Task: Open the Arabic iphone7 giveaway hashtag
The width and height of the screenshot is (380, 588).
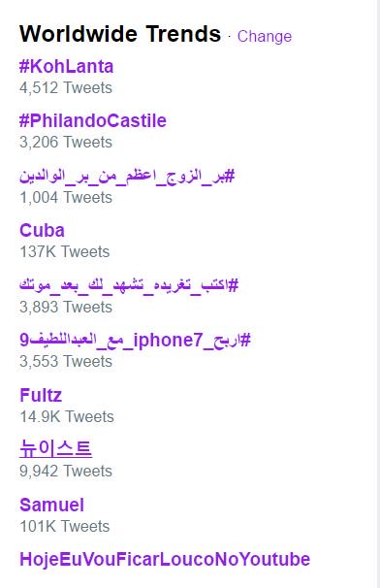Action: [135, 341]
